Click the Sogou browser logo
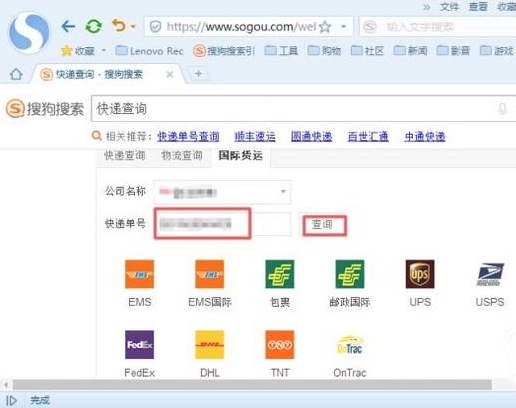Viewport: 516px width, 408px height. 29,33
